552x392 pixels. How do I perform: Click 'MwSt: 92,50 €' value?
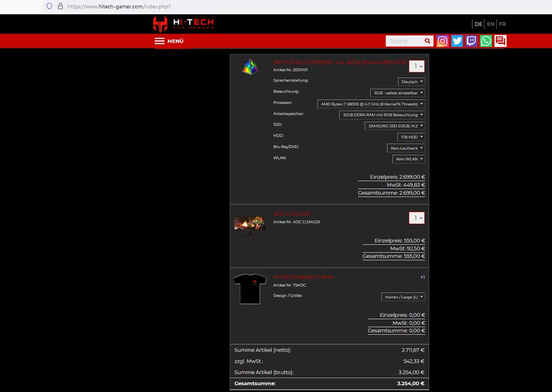(408, 248)
